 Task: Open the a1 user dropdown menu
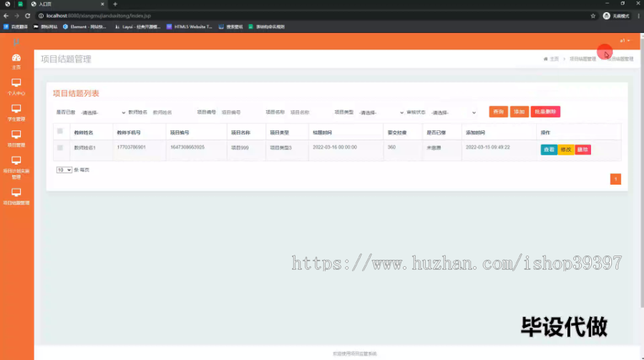625,41
